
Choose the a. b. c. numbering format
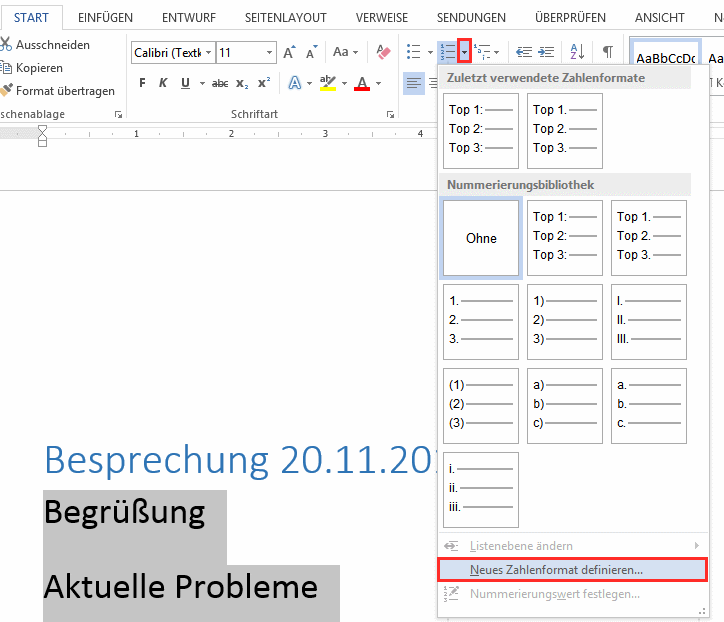click(649, 406)
